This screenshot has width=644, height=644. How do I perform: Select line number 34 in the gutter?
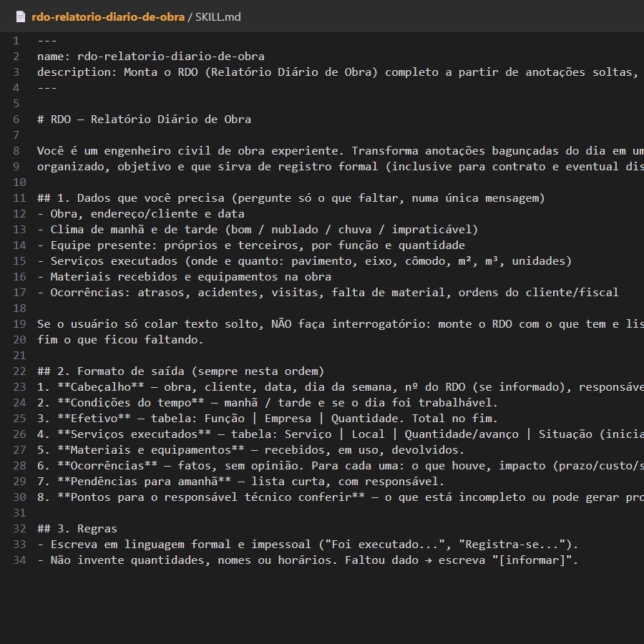[x=19, y=560]
